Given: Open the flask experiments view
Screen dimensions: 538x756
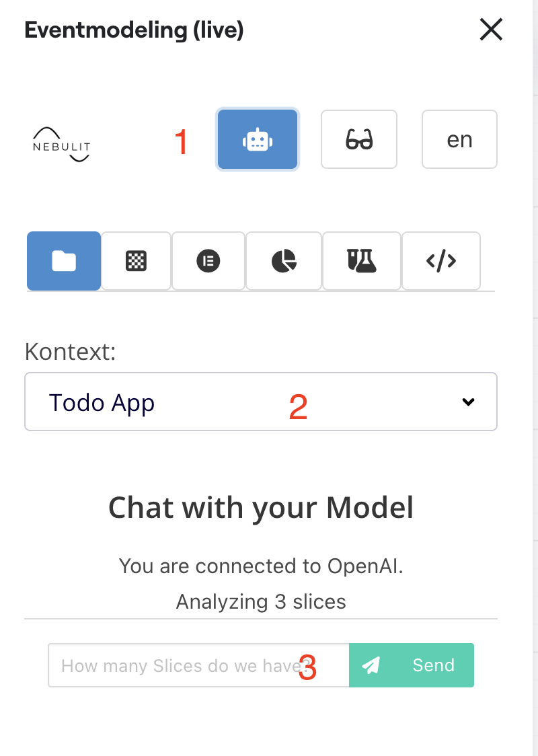Looking at the screenshot, I should point(361,261).
